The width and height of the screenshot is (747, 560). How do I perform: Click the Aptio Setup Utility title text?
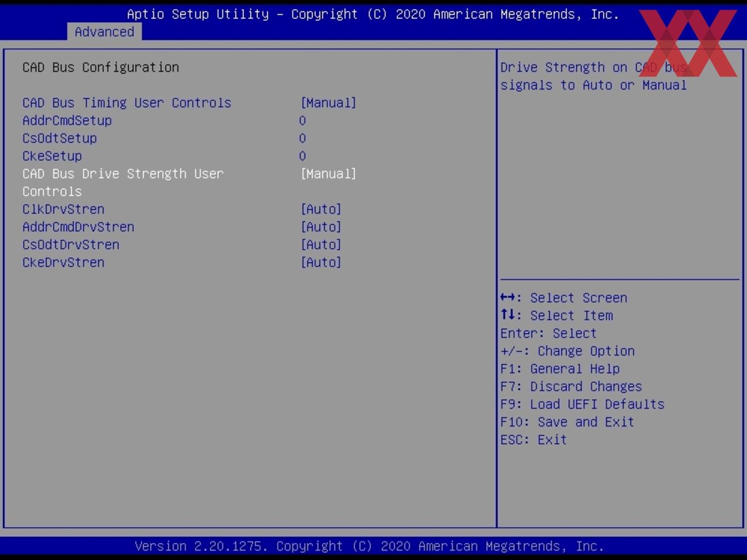click(x=373, y=14)
